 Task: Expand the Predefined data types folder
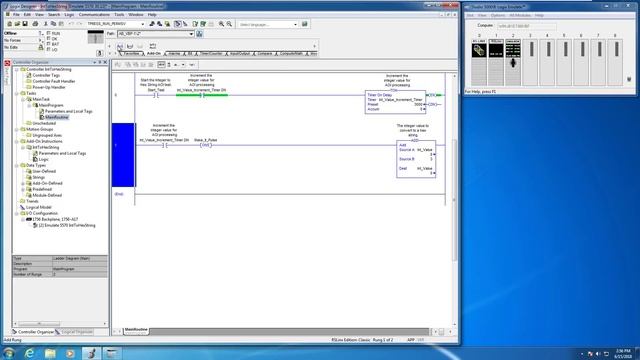click(x=23, y=189)
